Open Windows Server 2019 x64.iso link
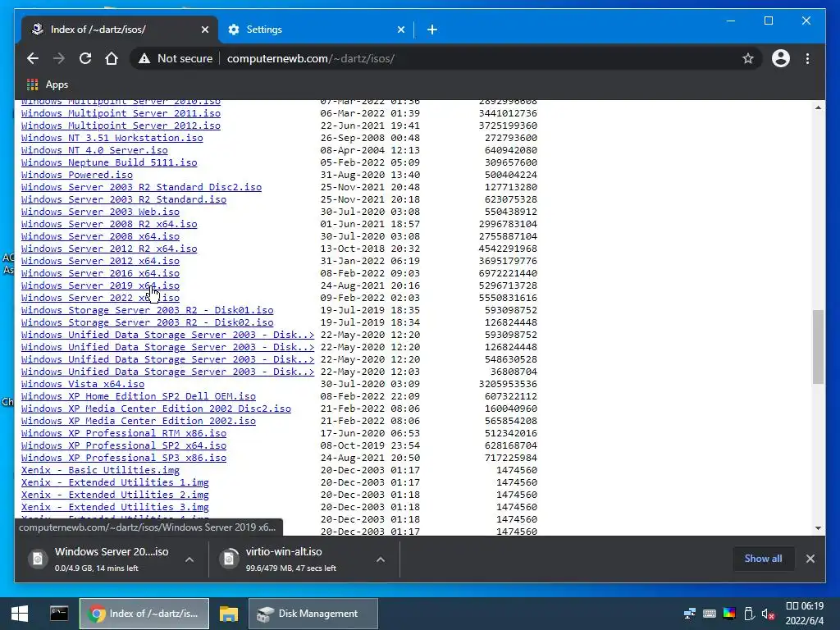The width and height of the screenshot is (840, 630). click(100, 285)
